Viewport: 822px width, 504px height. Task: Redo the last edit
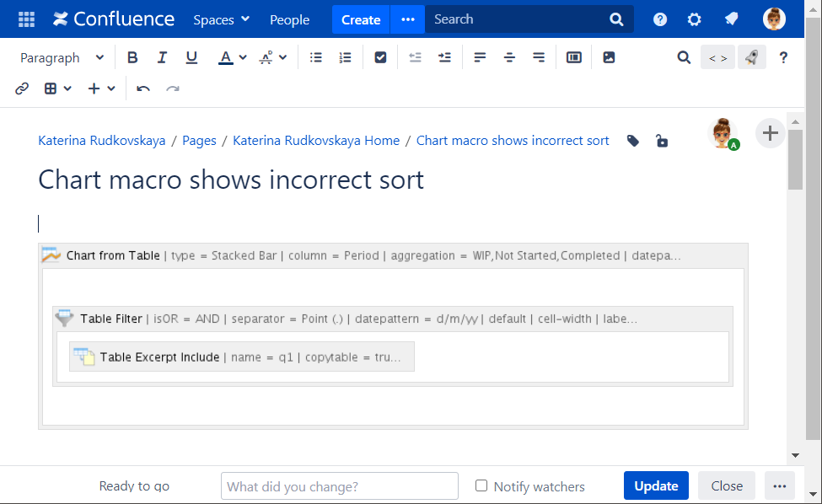[173, 88]
